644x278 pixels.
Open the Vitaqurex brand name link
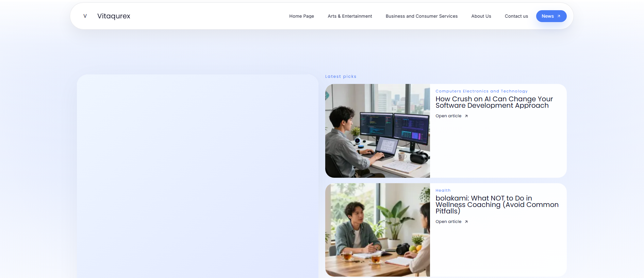(114, 16)
